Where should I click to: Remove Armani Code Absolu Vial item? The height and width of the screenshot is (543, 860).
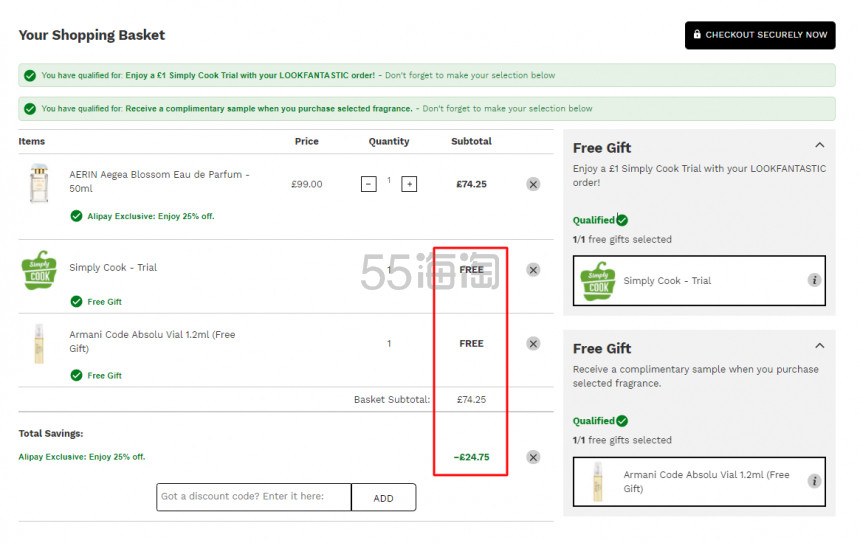tap(533, 344)
